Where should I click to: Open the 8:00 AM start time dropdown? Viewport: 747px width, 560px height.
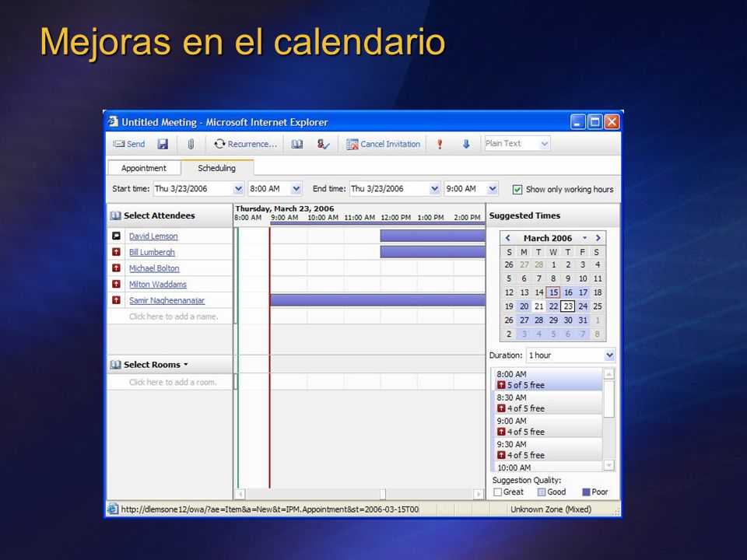[296, 188]
